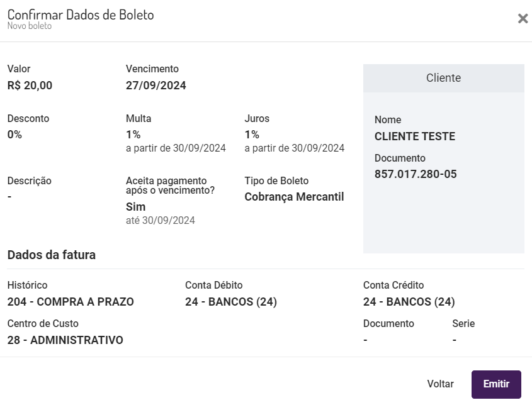532x405 pixels.
Task: Click the dialog title Confirmar Dados de Boleto
Action: 81,14
